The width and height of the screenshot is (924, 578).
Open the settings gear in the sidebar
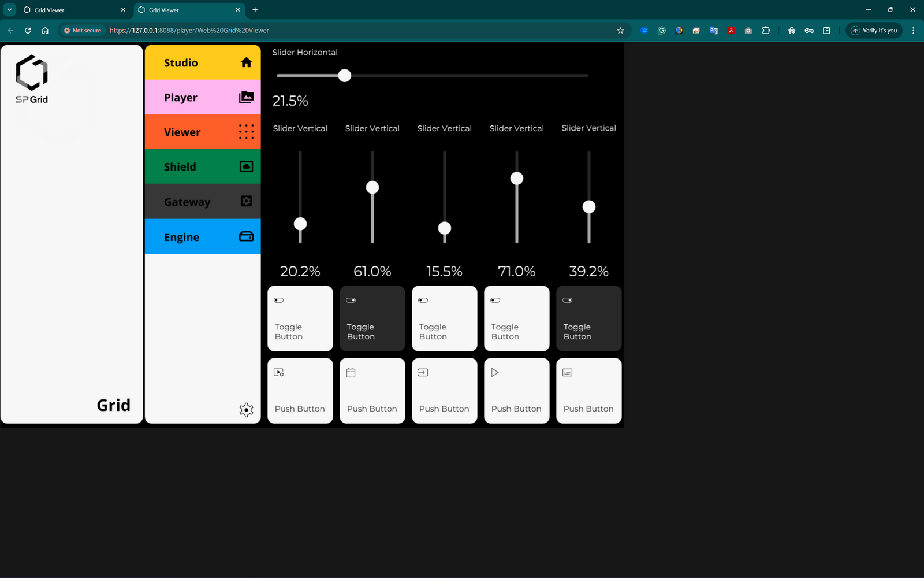pos(246,410)
